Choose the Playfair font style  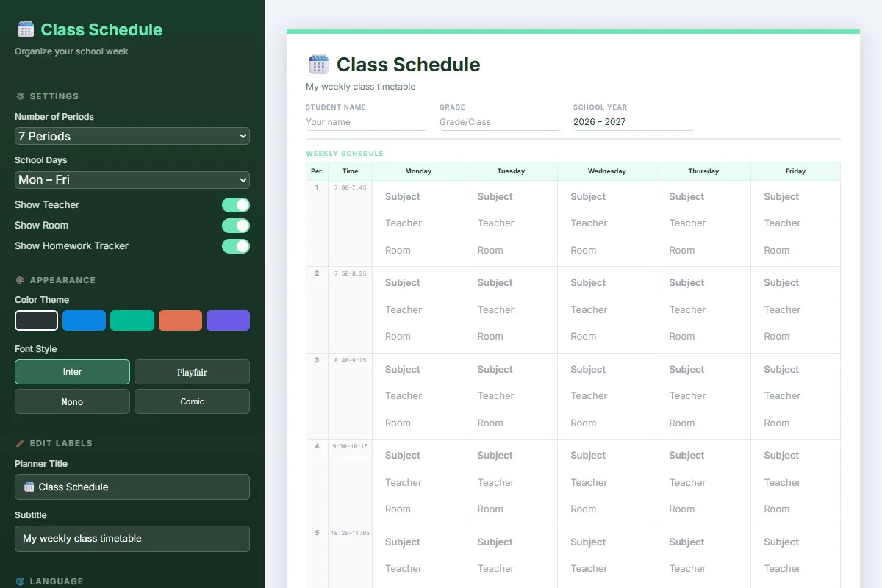click(x=192, y=372)
